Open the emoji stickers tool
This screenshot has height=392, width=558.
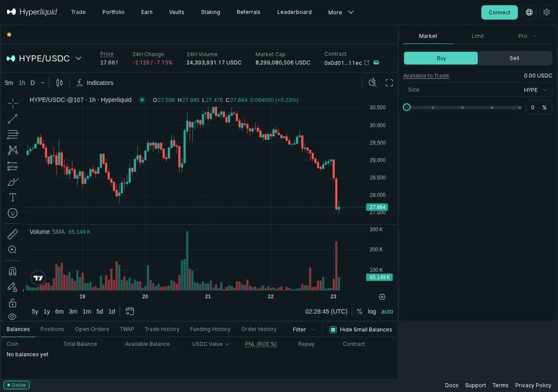point(12,212)
